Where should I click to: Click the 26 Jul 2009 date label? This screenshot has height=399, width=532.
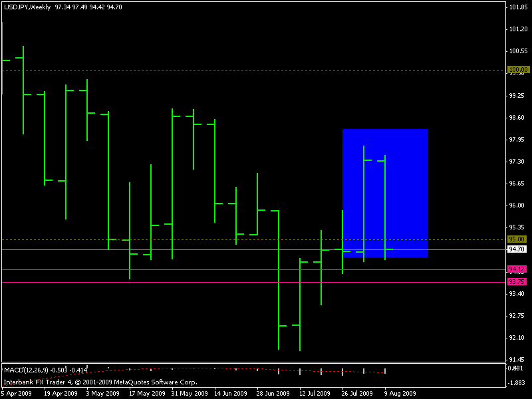click(357, 394)
